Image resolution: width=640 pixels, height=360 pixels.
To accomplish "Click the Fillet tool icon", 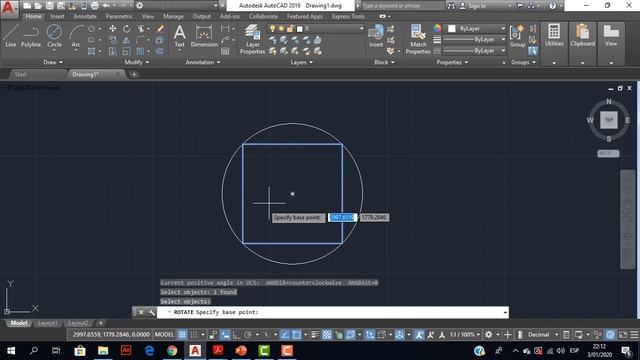I will (140, 40).
